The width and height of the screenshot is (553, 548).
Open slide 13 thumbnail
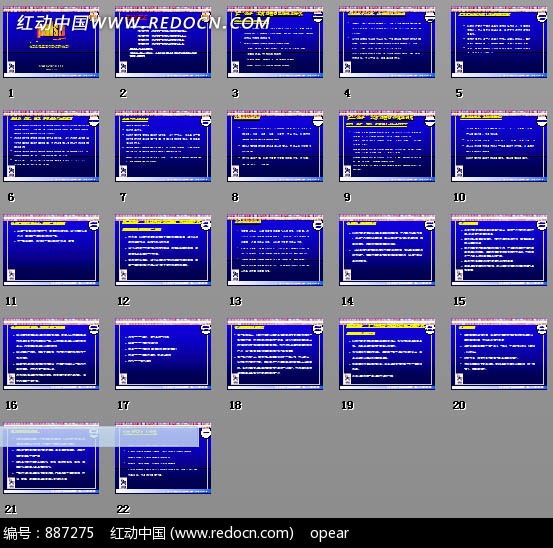tap(275, 250)
